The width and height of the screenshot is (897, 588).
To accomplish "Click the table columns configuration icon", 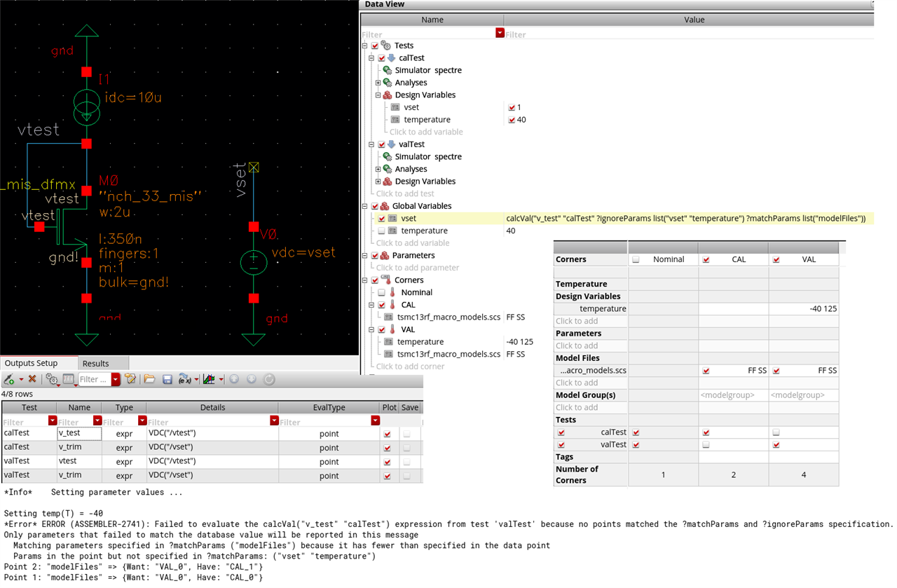I will (69, 379).
